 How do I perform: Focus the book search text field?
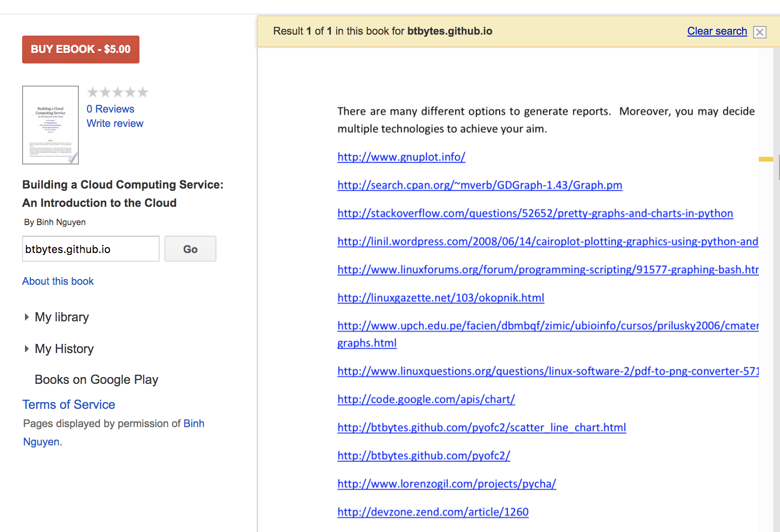[91, 249]
